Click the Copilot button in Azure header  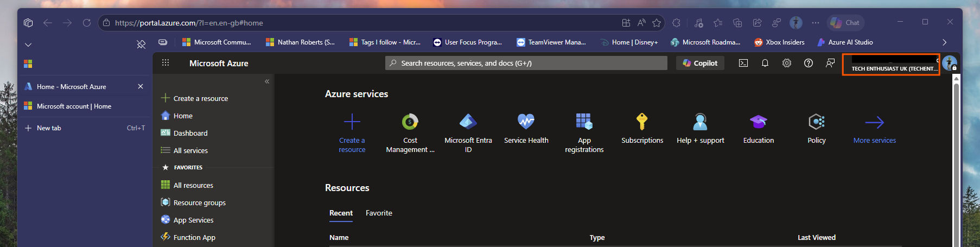point(700,63)
